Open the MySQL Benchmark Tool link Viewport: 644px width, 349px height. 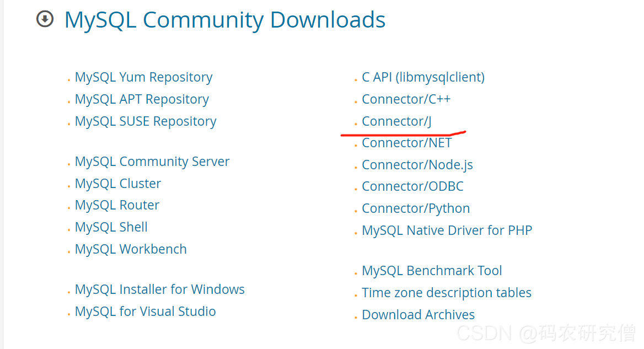[432, 271]
